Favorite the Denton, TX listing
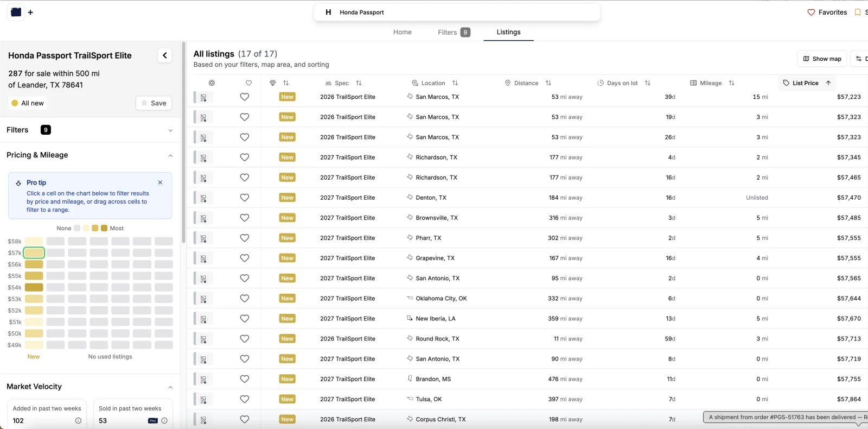This screenshot has width=868, height=429. tap(245, 198)
